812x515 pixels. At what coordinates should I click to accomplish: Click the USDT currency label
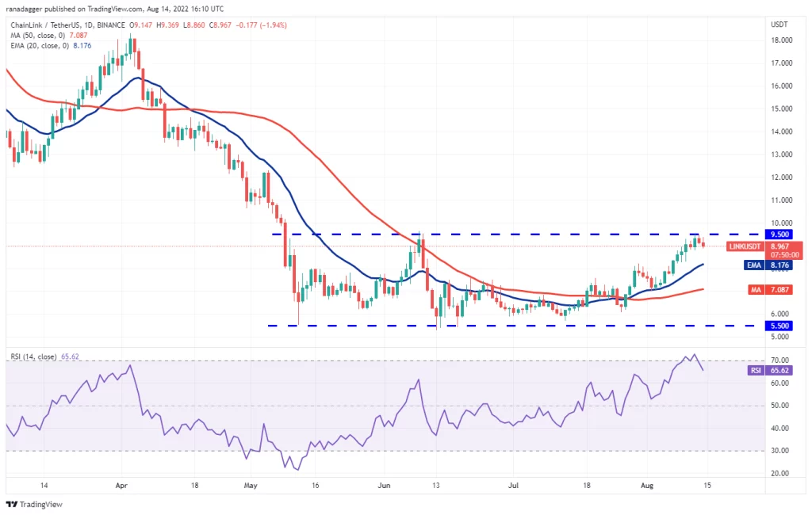tap(779, 25)
